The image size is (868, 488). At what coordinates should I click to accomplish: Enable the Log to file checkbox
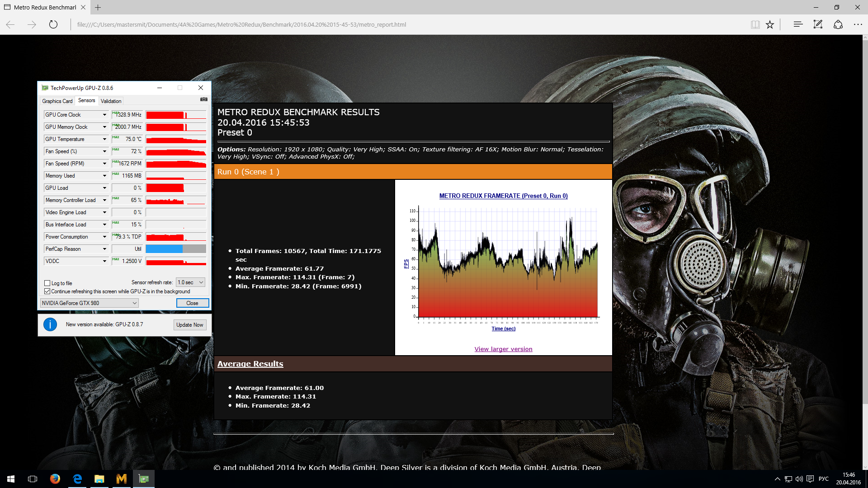[47, 283]
